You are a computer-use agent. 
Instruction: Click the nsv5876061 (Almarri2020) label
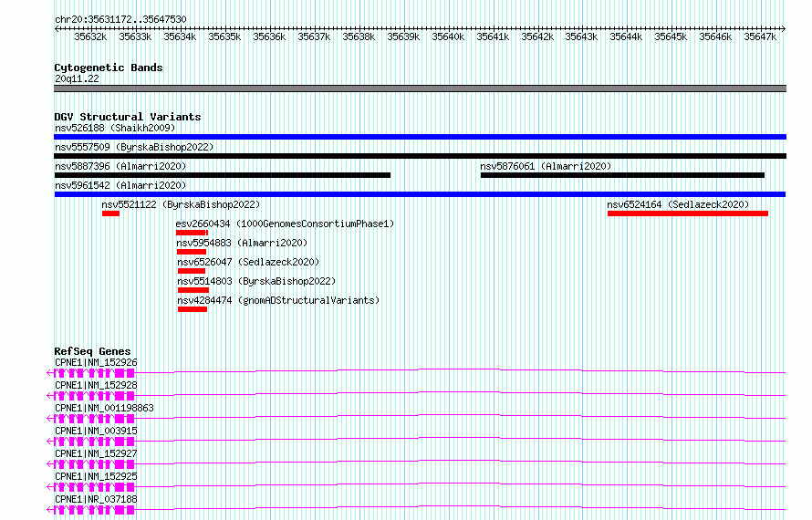(546, 166)
